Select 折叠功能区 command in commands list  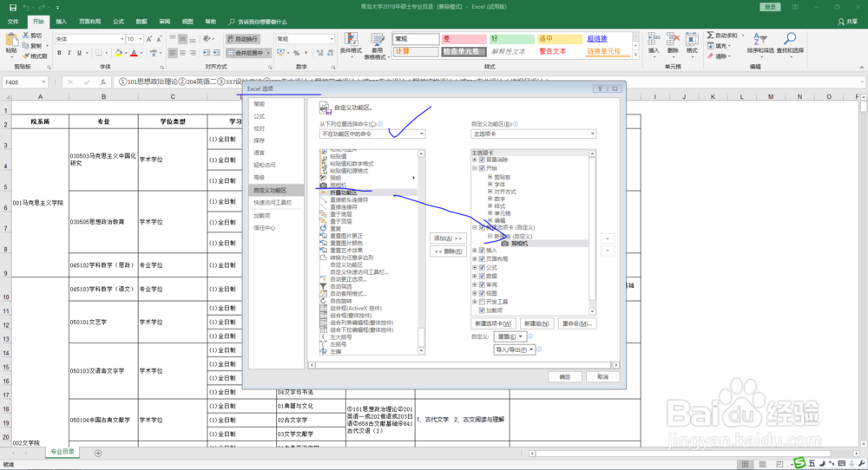point(368,193)
